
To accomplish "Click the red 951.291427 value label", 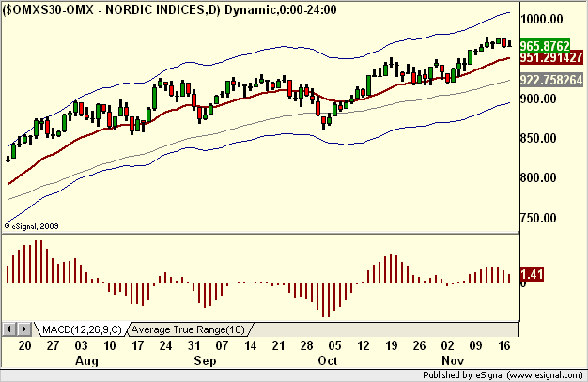I will click(x=551, y=57).
